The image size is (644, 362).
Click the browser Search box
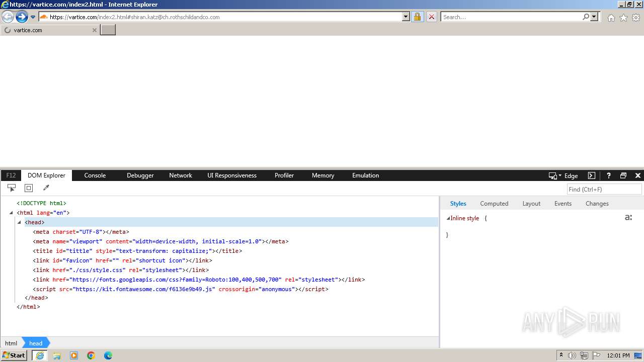[x=512, y=17]
